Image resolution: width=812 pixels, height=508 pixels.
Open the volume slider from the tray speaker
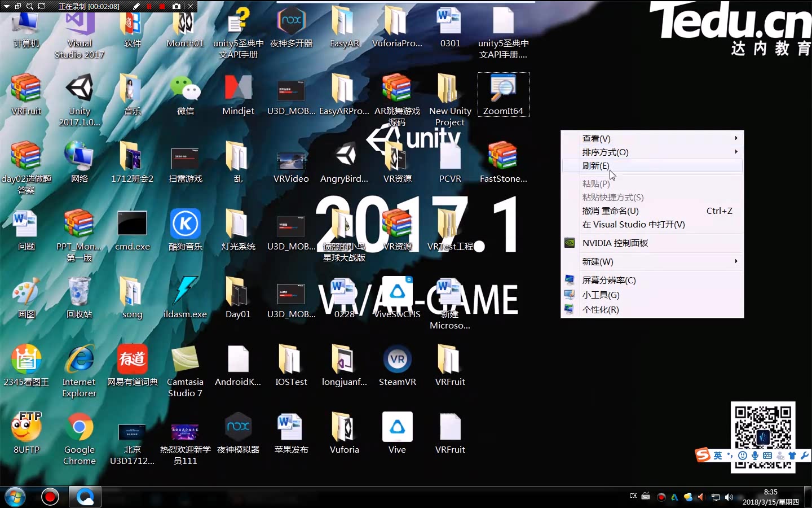(x=729, y=497)
